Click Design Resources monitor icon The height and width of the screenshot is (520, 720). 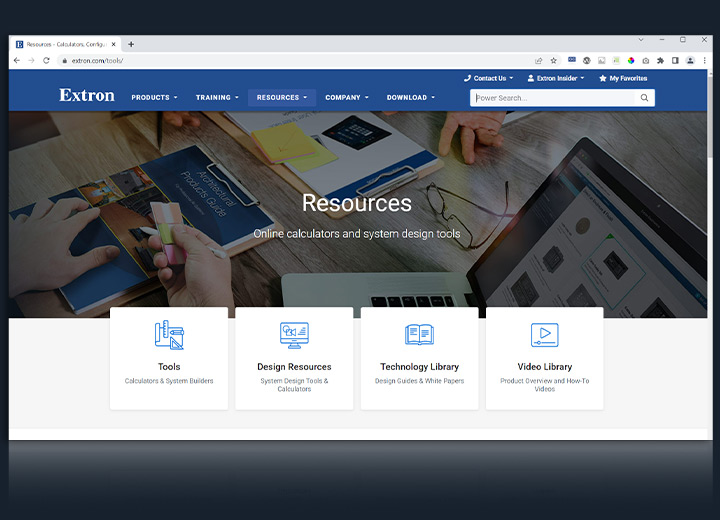[x=294, y=335]
